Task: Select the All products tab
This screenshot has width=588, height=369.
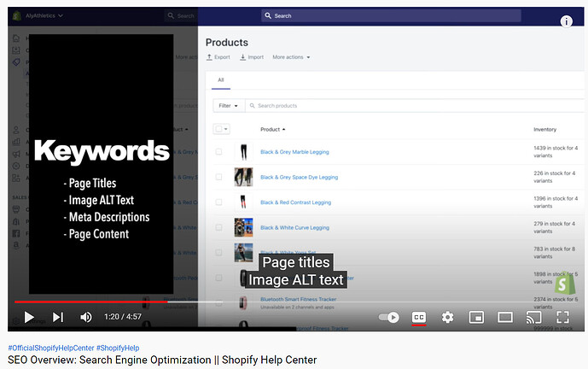Action: (221, 80)
